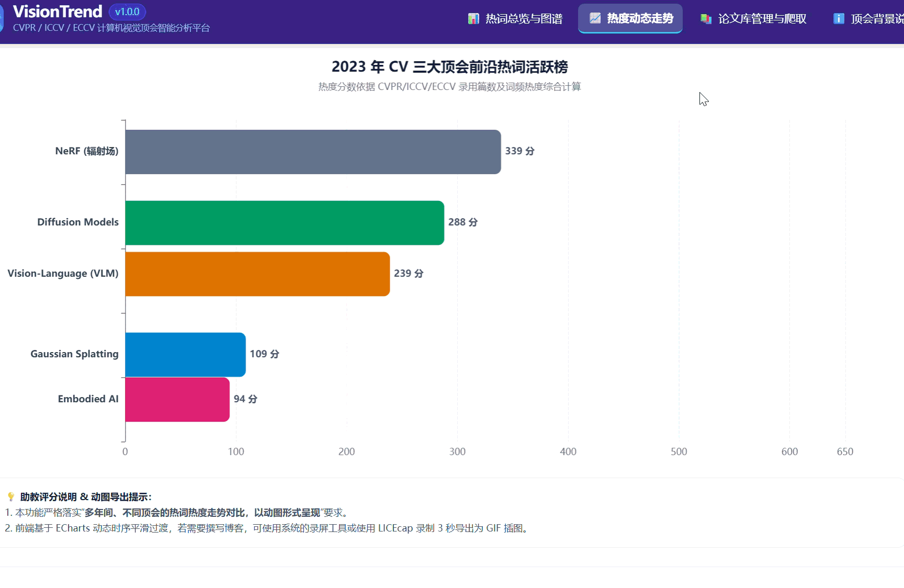Click the green Diffusion Models bar
The height and width of the screenshot is (588, 904).
pyautogui.click(x=285, y=223)
